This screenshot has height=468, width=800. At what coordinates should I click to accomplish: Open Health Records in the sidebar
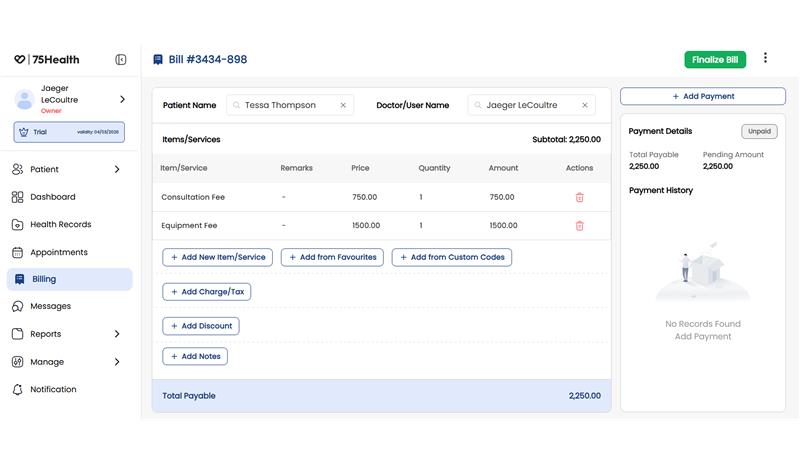coord(60,225)
